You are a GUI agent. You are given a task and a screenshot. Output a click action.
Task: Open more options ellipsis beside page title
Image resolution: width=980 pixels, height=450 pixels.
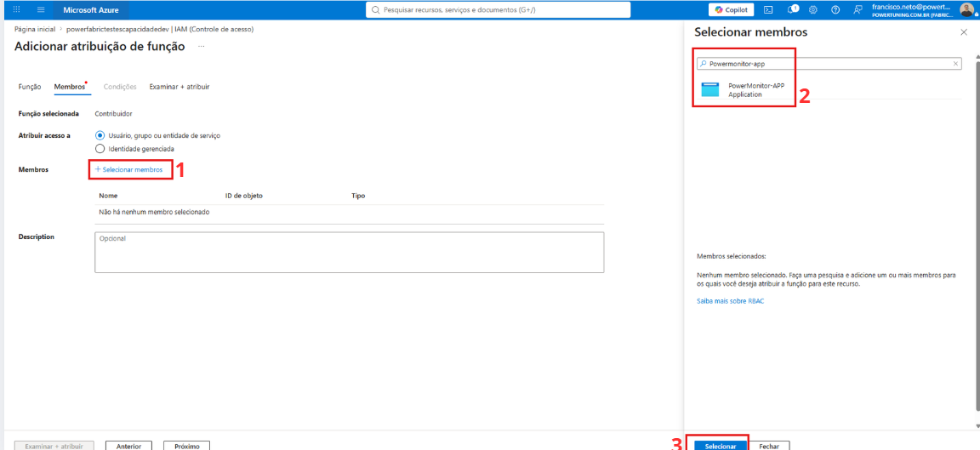pyautogui.click(x=202, y=46)
